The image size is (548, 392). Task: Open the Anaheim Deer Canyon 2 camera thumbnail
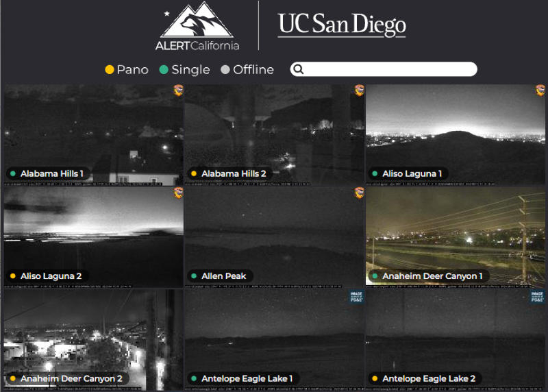pyautogui.click(x=94, y=340)
